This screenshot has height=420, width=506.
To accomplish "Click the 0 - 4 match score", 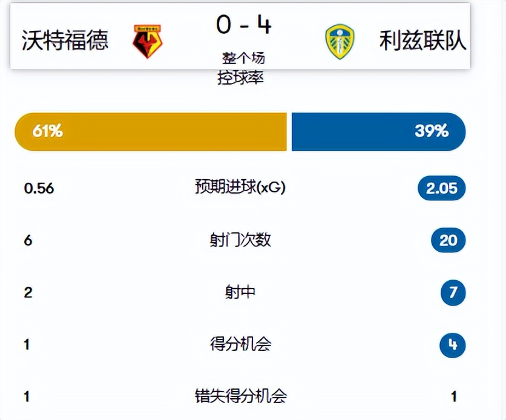I will [x=244, y=25].
